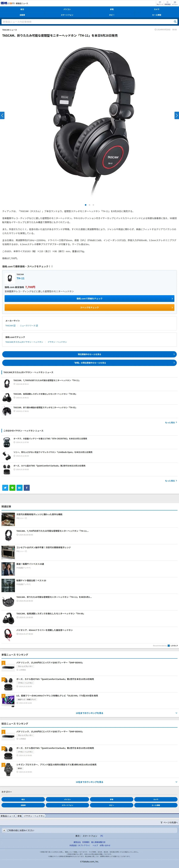Click ホビー category pill at bottom
The height and width of the screenshot is (868, 179).
111,805
